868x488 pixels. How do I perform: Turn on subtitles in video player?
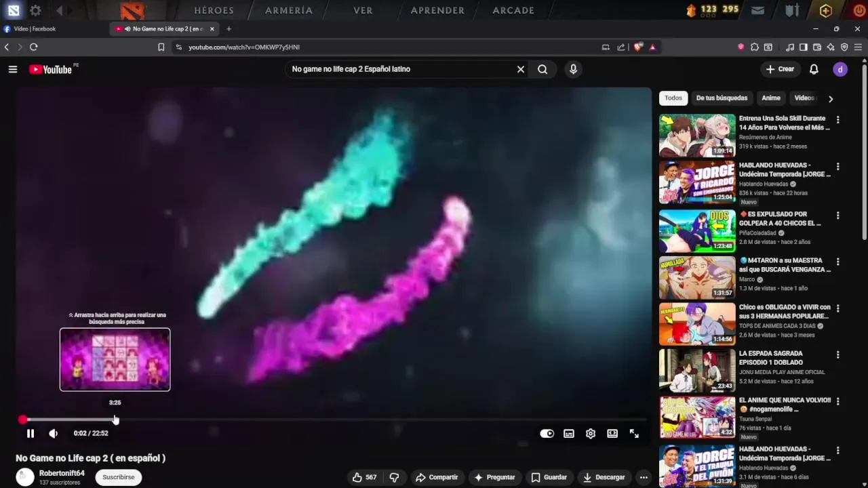[x=569, y=434]
